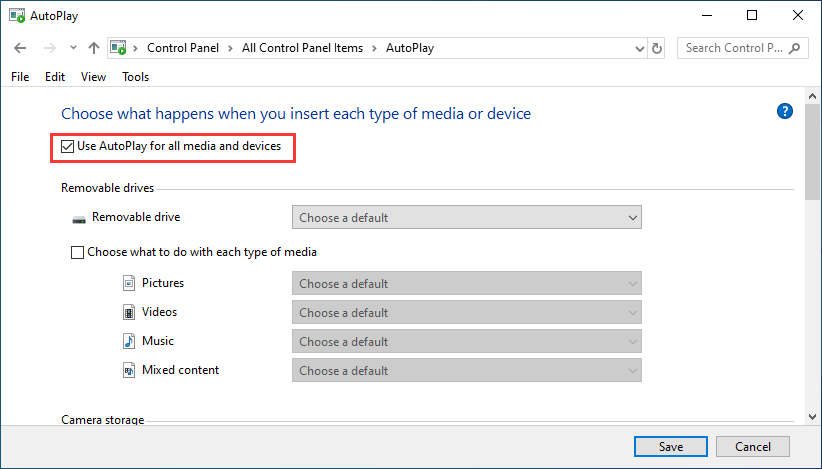822x469 pixels.
Task: Click the Removable drives section heading
Action: (x=107, y=188)
